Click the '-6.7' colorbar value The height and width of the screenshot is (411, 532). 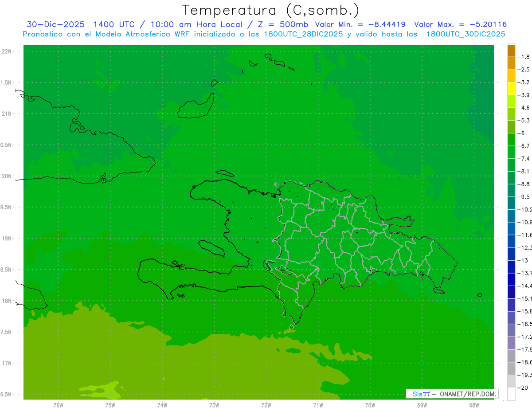pyautogui.click(x=523, y=146)
